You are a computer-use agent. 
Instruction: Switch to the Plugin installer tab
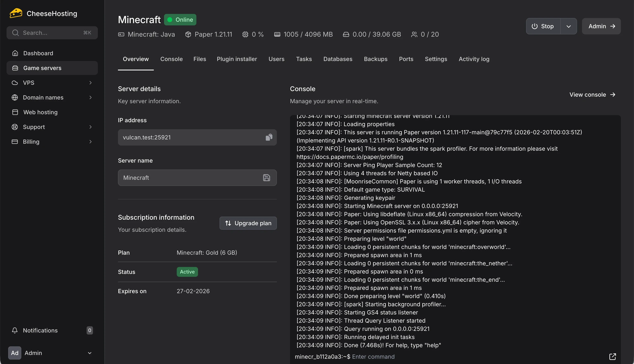click(x=237, y=59)
